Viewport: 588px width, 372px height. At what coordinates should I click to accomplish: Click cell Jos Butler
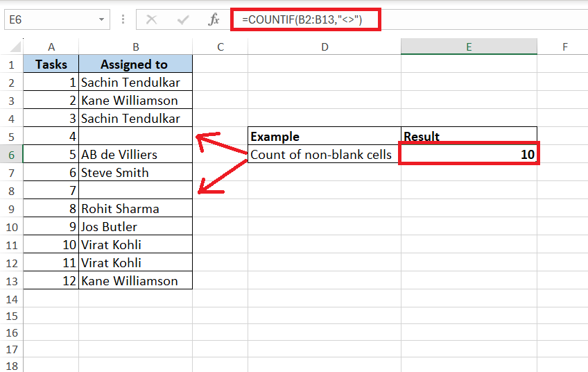(x=136, y=226)
